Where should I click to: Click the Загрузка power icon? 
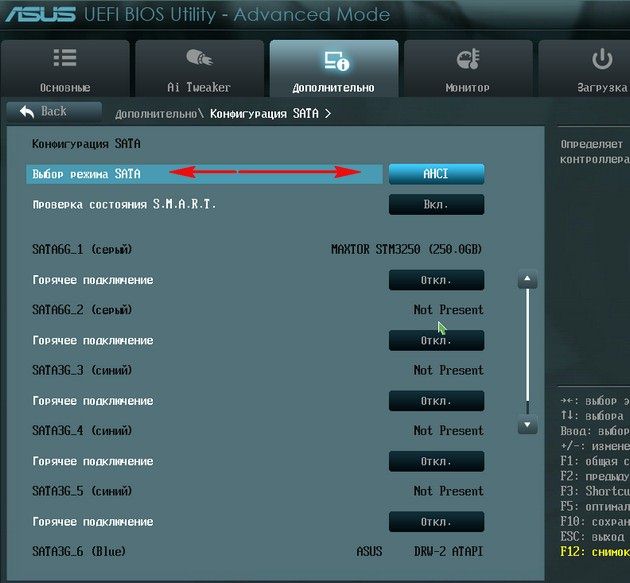[x=602, y=59]
